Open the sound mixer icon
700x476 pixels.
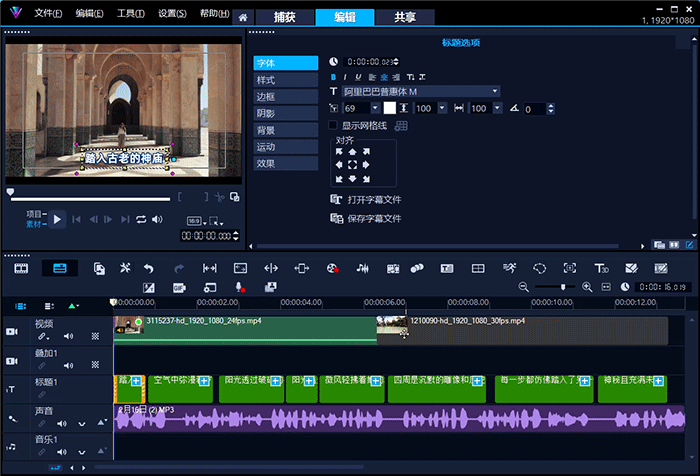pos(362,268)
